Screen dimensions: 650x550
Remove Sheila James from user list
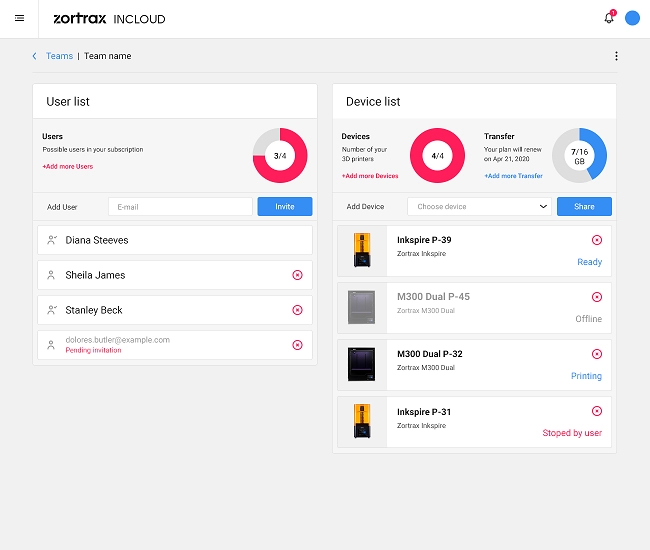click(297, 275)
